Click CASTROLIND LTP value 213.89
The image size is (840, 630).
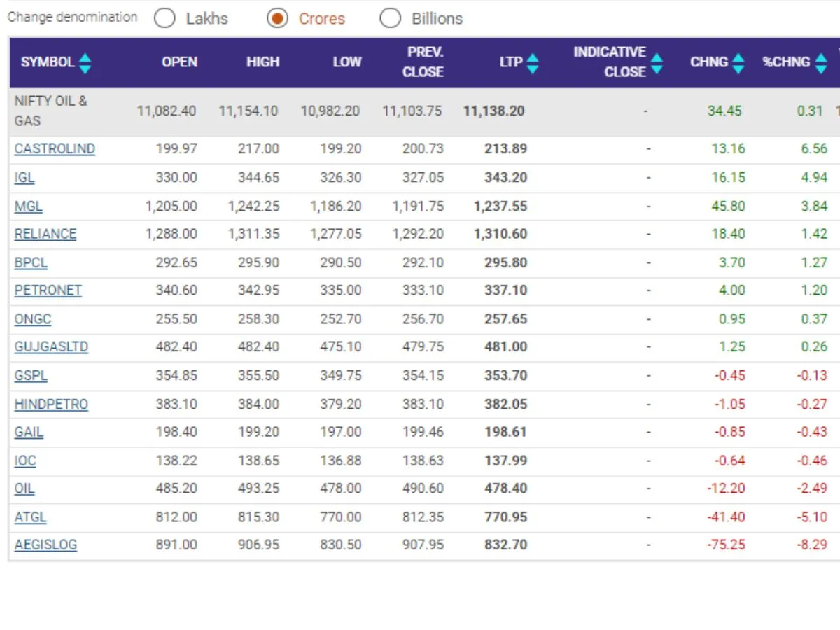coord(505,149)
